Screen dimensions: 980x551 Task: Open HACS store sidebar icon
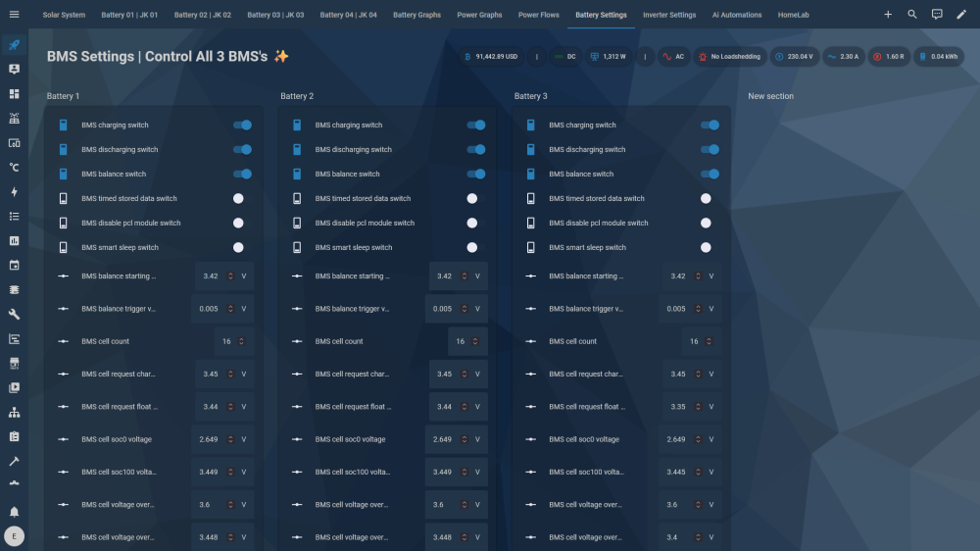point(14,364)
